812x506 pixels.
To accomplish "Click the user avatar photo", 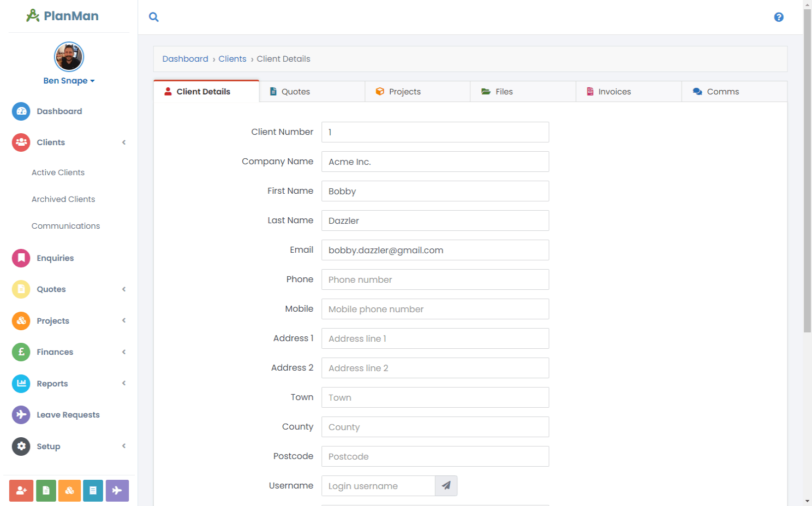I will click(69, 57).
